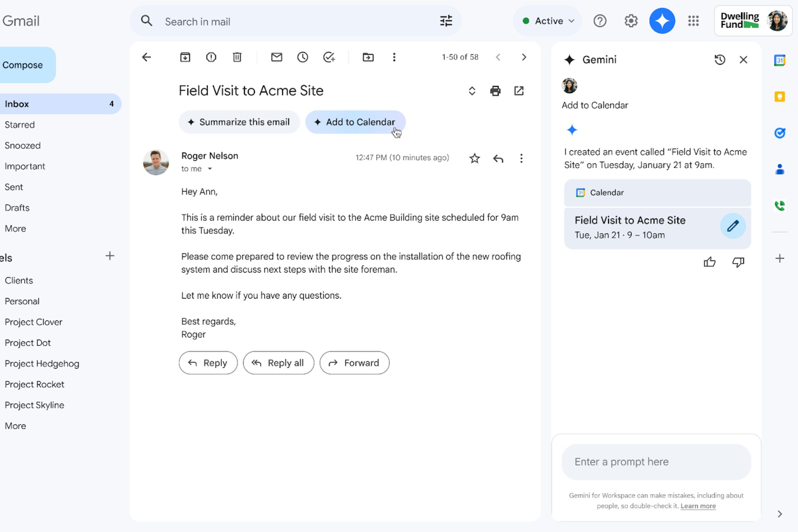Screen dimensions: 798x532
Task: Report spam with the exclamation icon
Action: [x=211, y=57]
